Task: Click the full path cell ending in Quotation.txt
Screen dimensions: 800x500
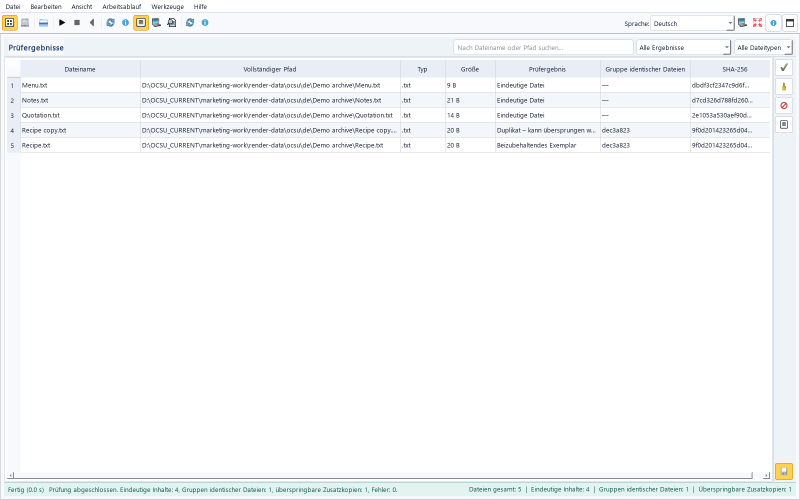Action: 270,115
